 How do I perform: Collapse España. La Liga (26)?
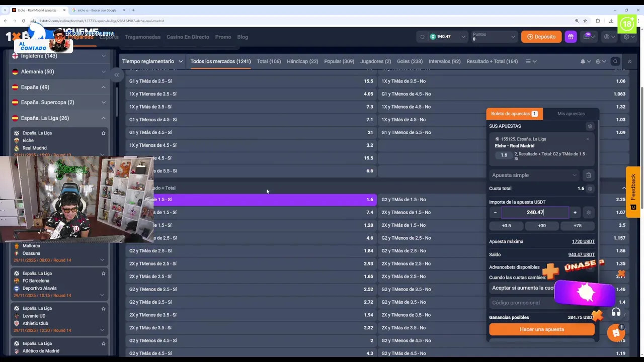[59, 118]
